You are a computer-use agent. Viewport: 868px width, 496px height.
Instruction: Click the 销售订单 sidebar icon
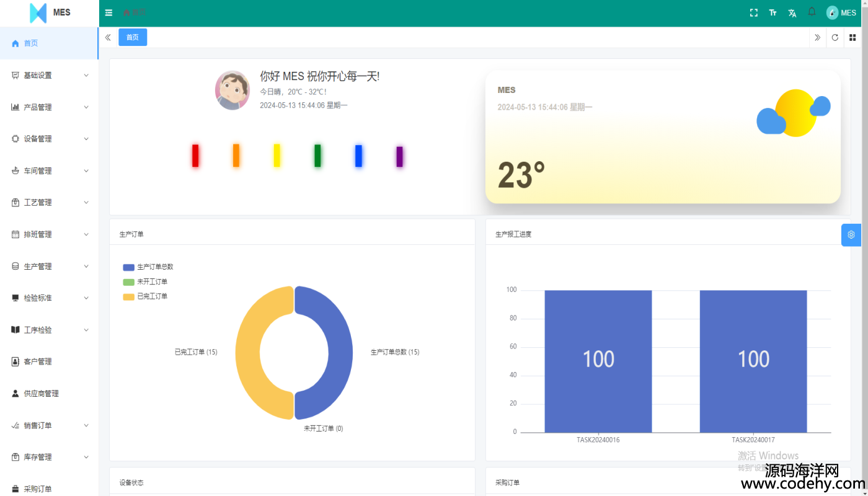click(x=15, y=425)
